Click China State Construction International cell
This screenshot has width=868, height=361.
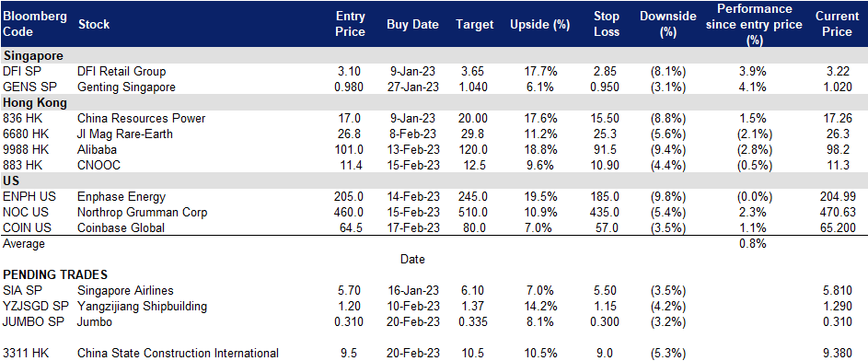(x=179, y=354)
